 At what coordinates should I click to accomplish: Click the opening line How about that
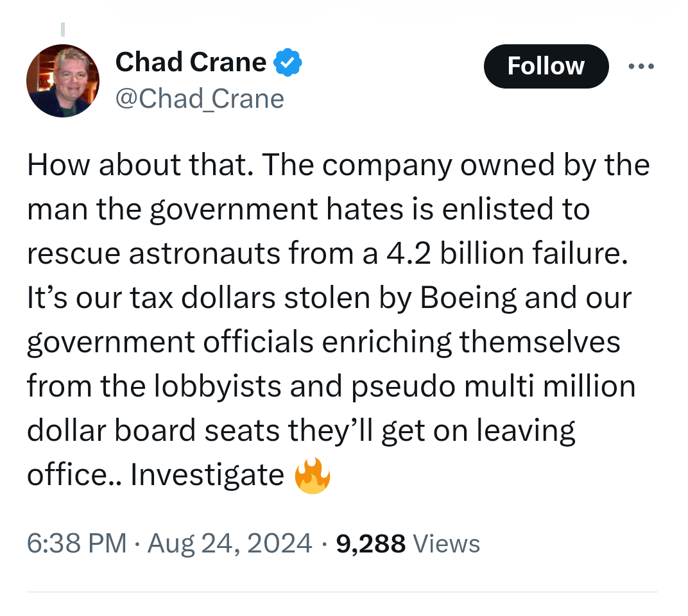coord(137,166)
